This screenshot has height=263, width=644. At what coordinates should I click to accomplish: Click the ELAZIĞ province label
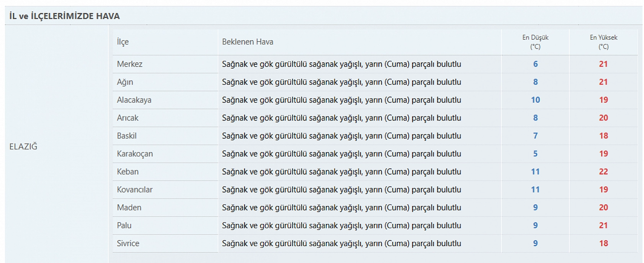(23, 147)
